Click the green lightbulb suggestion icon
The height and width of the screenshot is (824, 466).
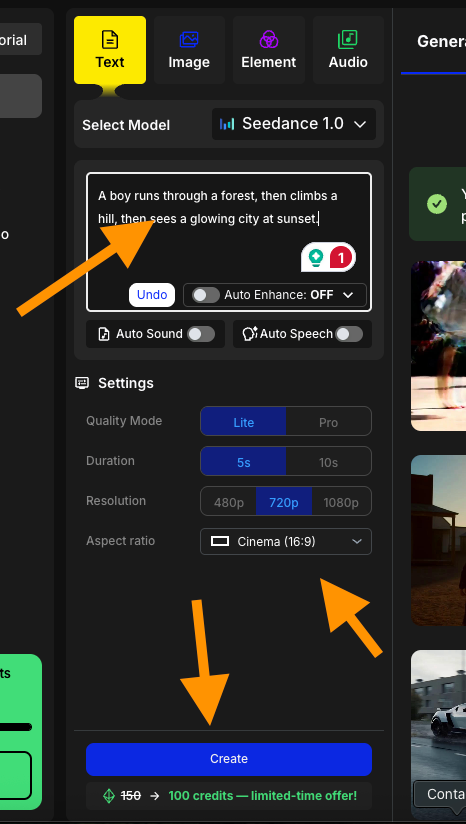coord(316,258)
